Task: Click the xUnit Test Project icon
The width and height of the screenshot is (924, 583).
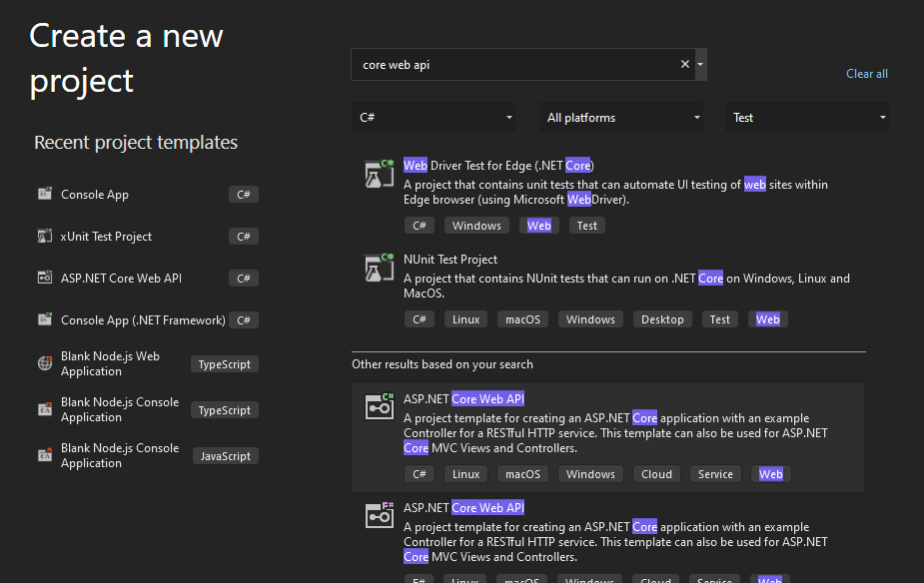Action: coord(45,236)
